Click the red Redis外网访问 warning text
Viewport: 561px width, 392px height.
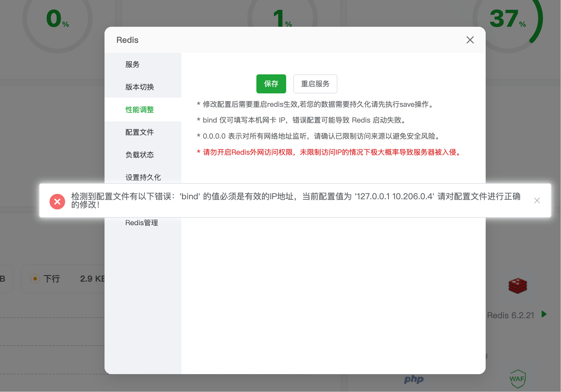click(x=329, y=152)
